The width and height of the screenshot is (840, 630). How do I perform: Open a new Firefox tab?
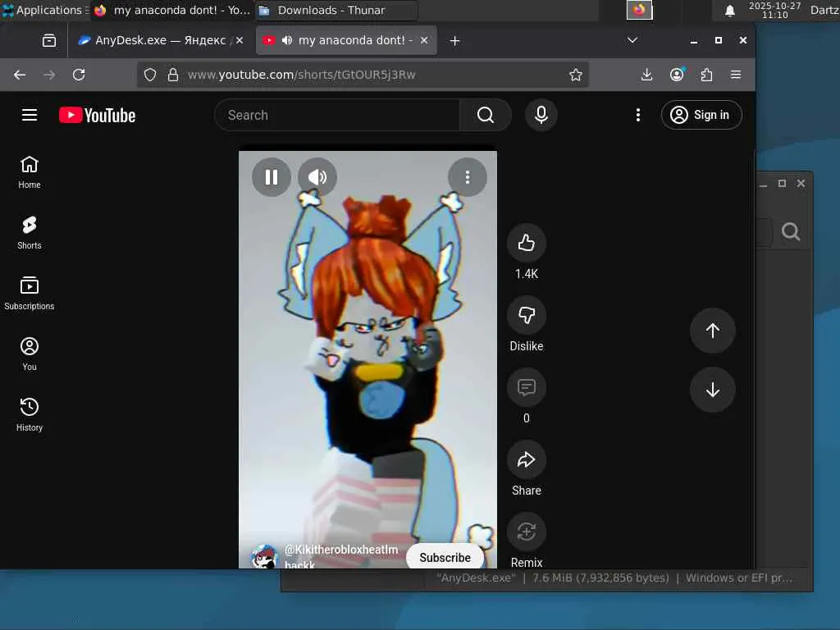454,41
